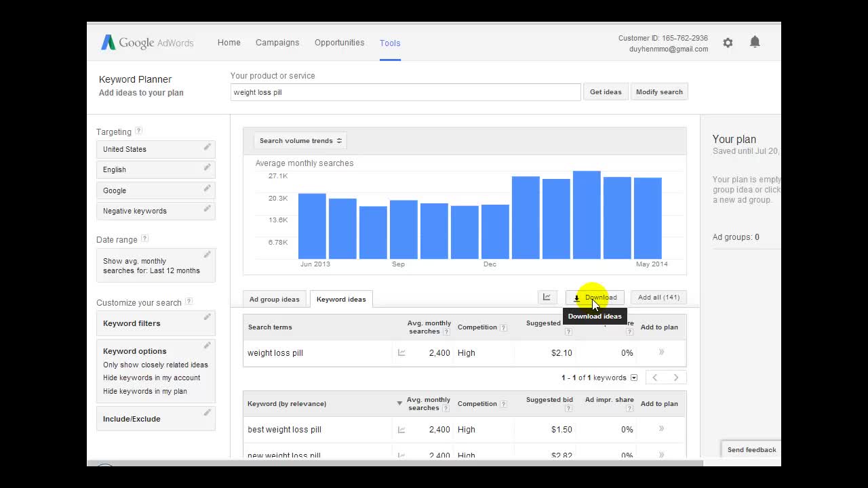Switch to Keyword ideas tab

click(341, 299)
